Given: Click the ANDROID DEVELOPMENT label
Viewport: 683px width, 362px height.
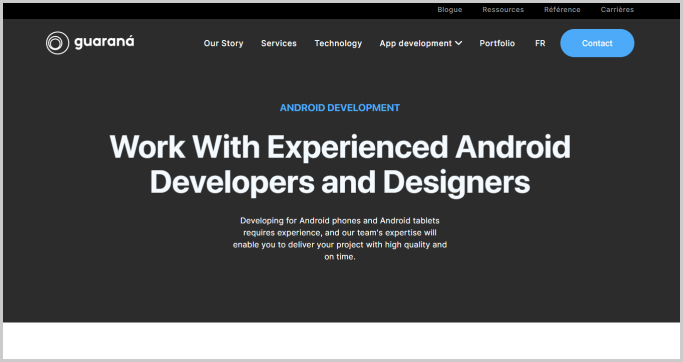Looking at the screenshot, I should (x=340, y=108).
